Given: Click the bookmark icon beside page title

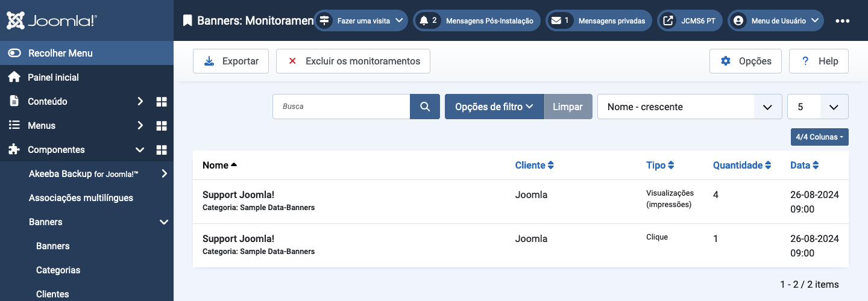Looking at the screenshot, I should click(x=187, y=20).
